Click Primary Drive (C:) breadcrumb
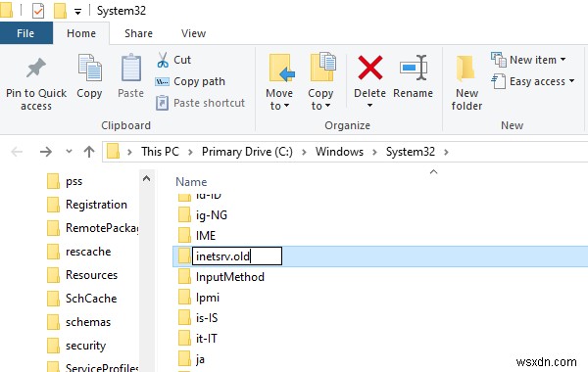This screenshot has width=588, height=372. click(247, 152)
